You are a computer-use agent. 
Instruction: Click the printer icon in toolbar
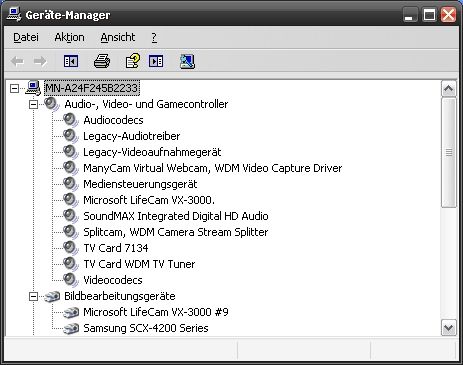point(102,61)
